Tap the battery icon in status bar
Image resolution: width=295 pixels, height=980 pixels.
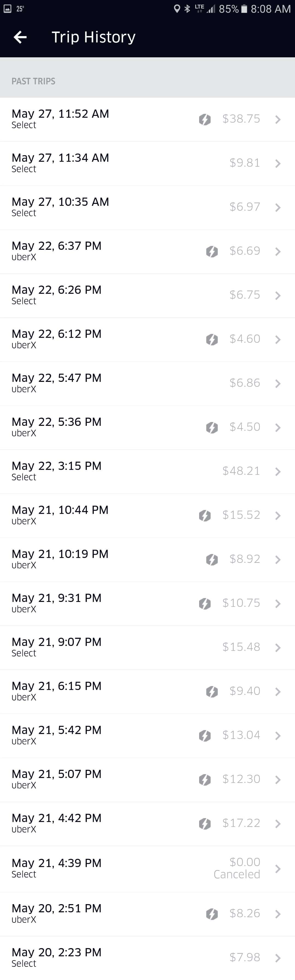[x=244, y=9]
